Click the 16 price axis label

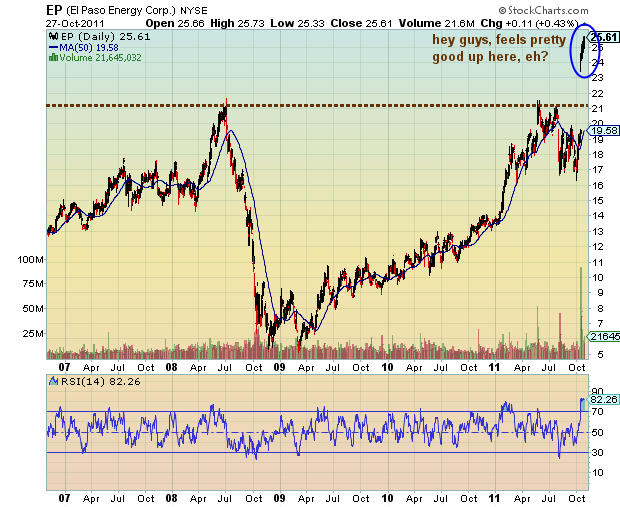598,185
